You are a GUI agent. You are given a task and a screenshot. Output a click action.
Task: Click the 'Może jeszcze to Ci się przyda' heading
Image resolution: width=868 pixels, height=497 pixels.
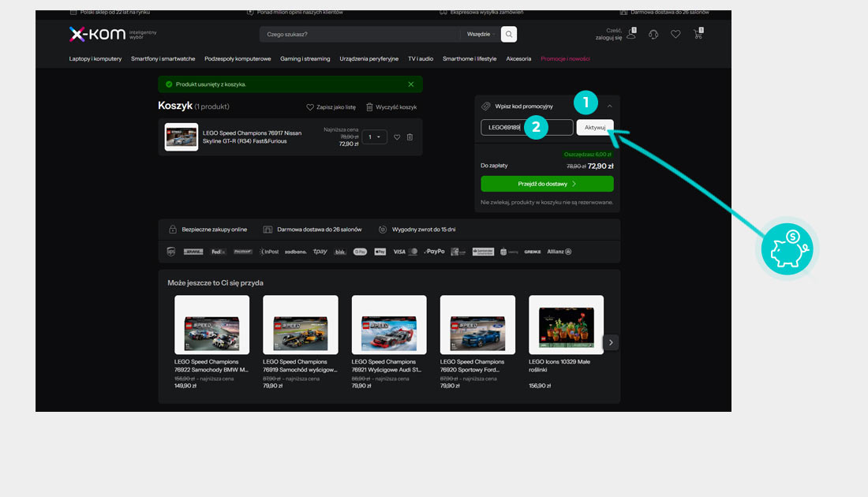(215, 282)
